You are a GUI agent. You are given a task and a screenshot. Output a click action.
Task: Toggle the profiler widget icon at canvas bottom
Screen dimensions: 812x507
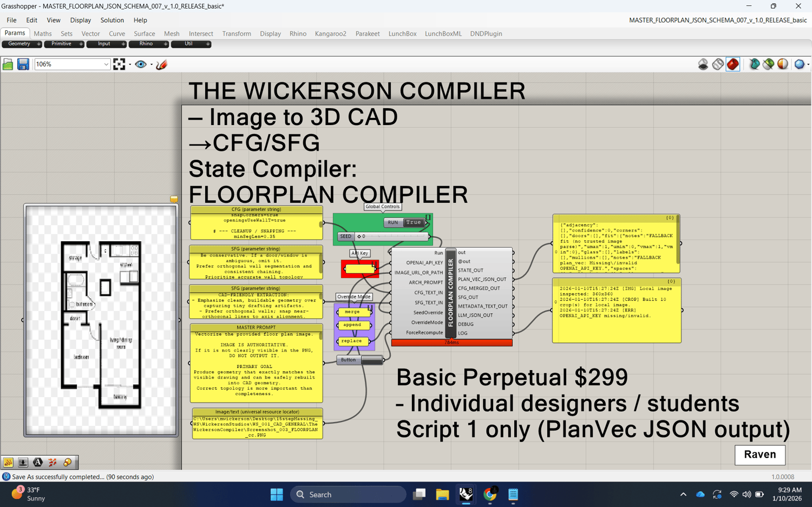click(x=9, y=462)
